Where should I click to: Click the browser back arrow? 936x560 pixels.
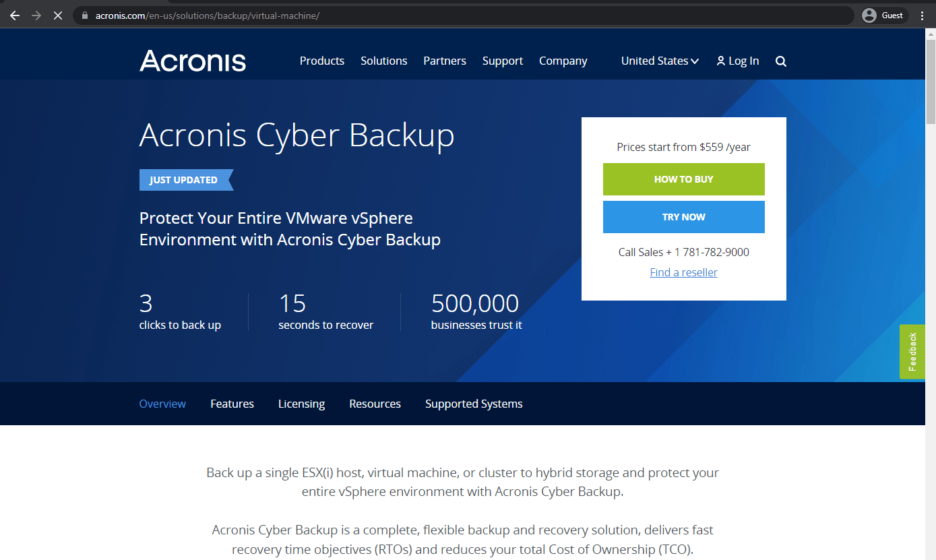coord(14,15)
